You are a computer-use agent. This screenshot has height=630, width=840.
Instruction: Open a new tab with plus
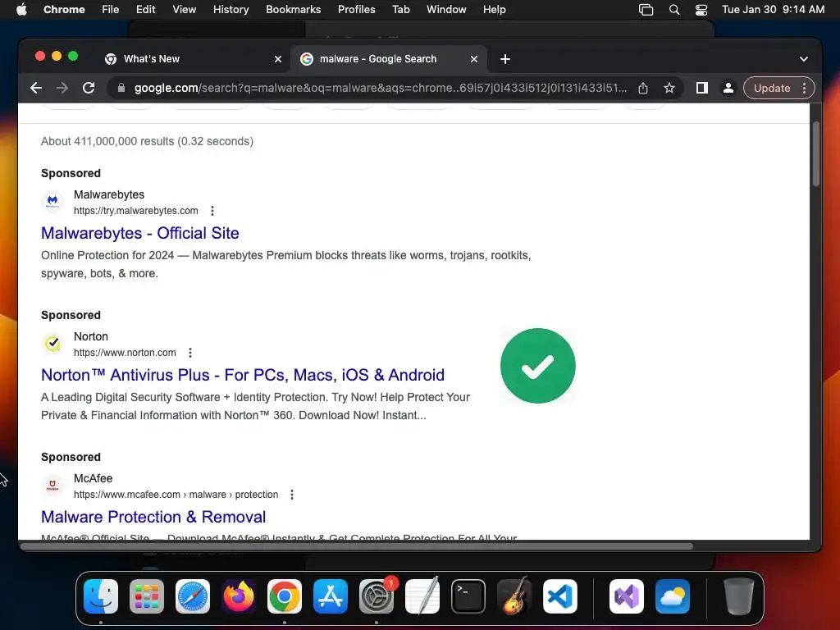(505, 59)
